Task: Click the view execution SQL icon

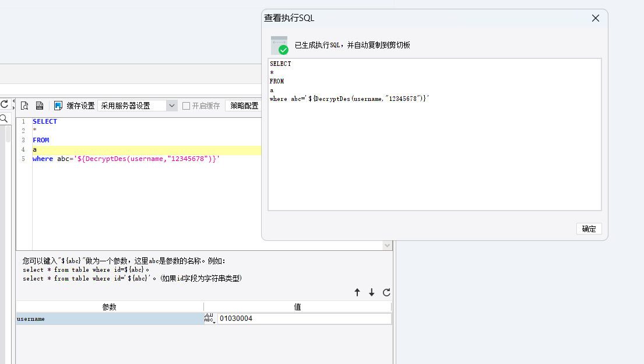Action: coord(40,106)
